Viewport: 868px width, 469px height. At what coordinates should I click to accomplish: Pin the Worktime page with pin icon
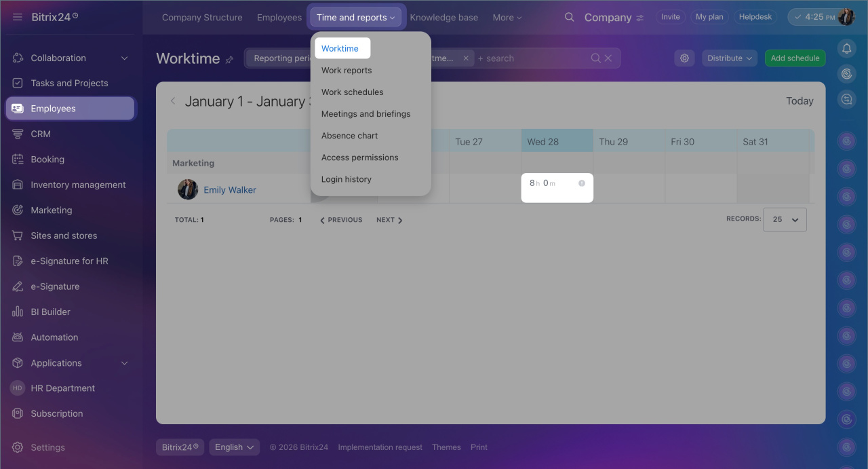229,60
